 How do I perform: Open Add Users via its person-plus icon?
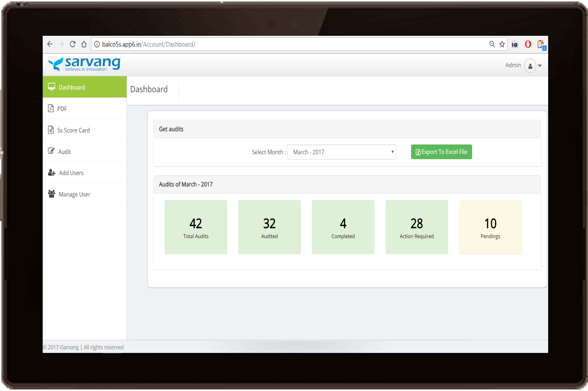[x=51, y=172]
